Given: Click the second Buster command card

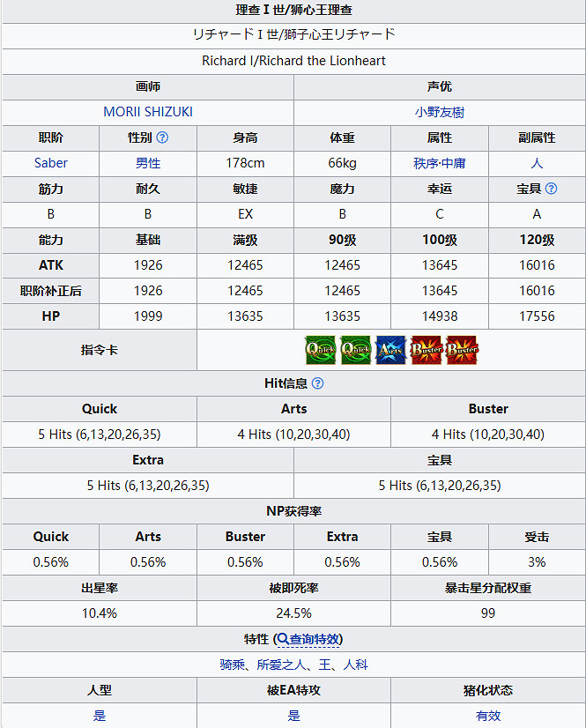Looking at the screenshot, I should click(462, 350).
